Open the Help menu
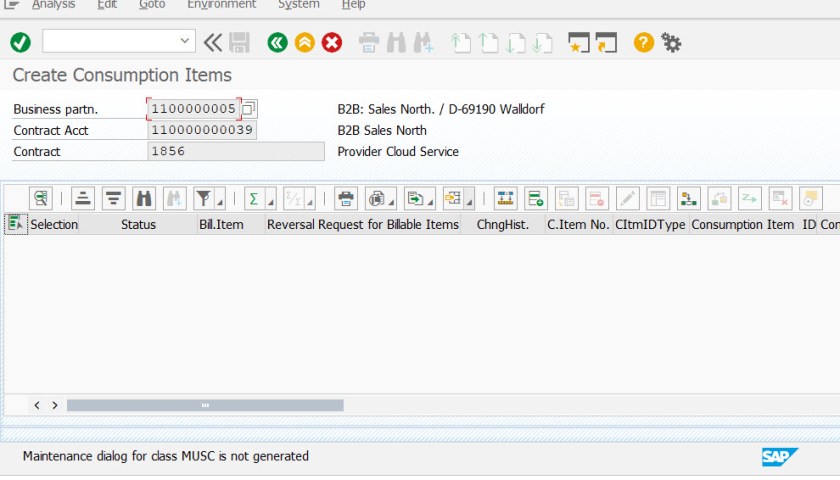This screenshot has width=840, height=480. pyautogui.click(x=354, y=5)
